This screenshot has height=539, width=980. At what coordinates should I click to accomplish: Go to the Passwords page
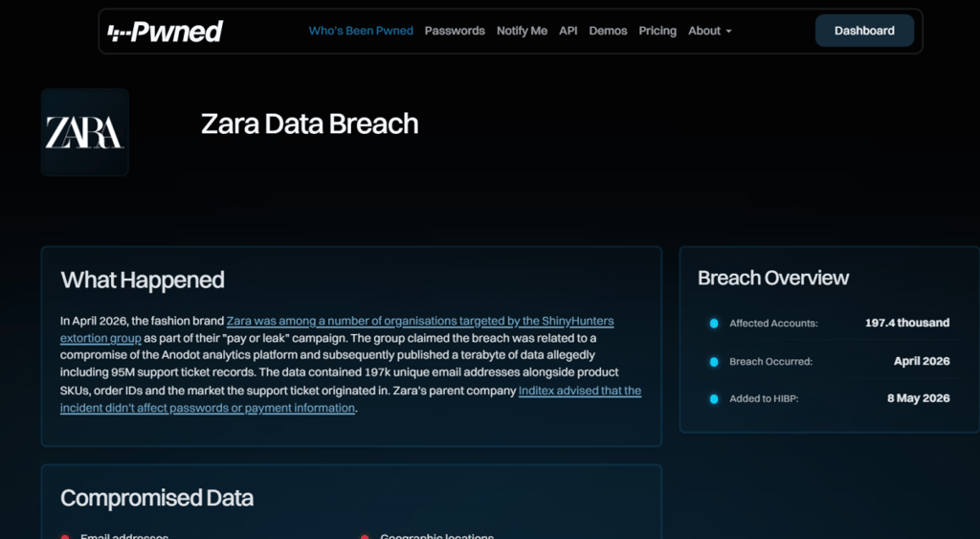455,31
